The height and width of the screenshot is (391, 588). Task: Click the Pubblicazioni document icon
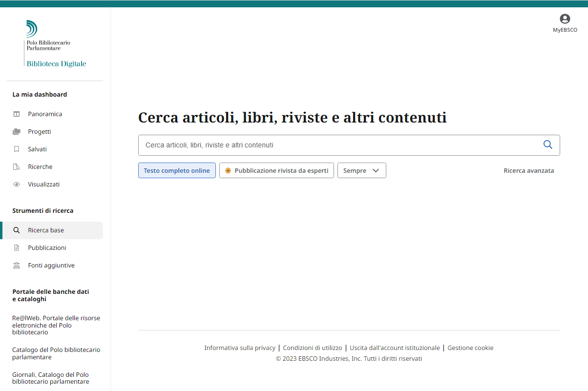click(x=17, y=248)
